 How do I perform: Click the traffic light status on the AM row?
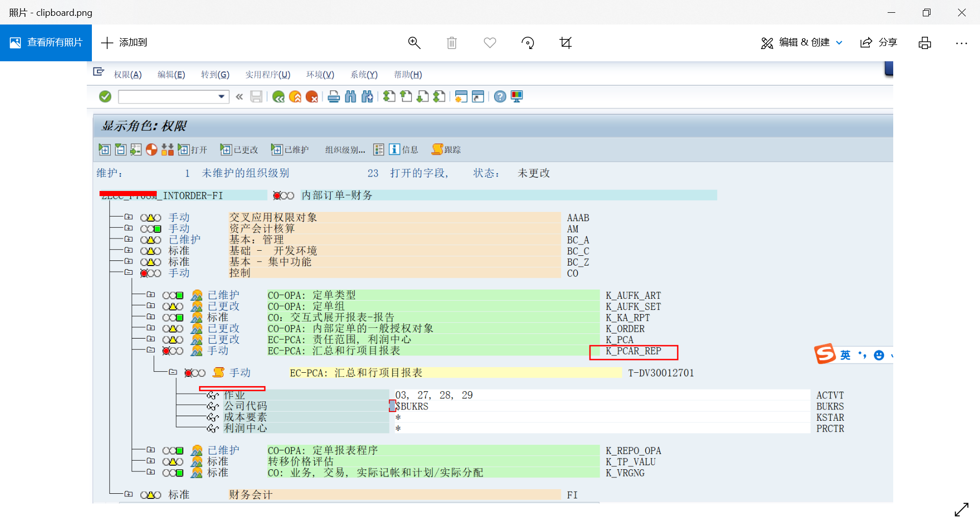[x=151, y=229]
